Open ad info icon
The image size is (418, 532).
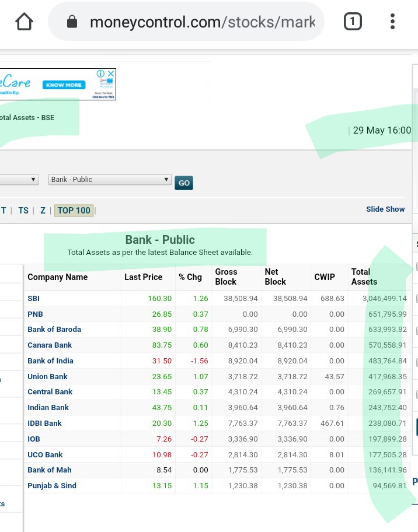pyautogui.click(x=100, y=73)
